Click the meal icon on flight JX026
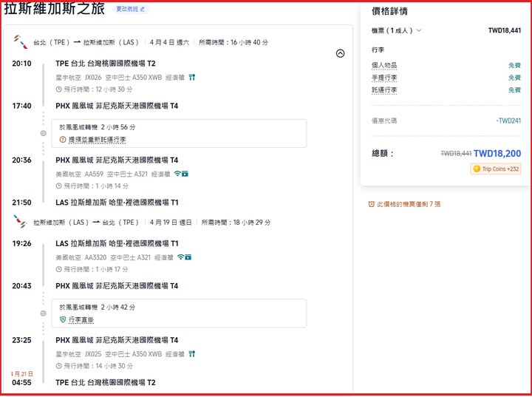 (x=192, y=76)
